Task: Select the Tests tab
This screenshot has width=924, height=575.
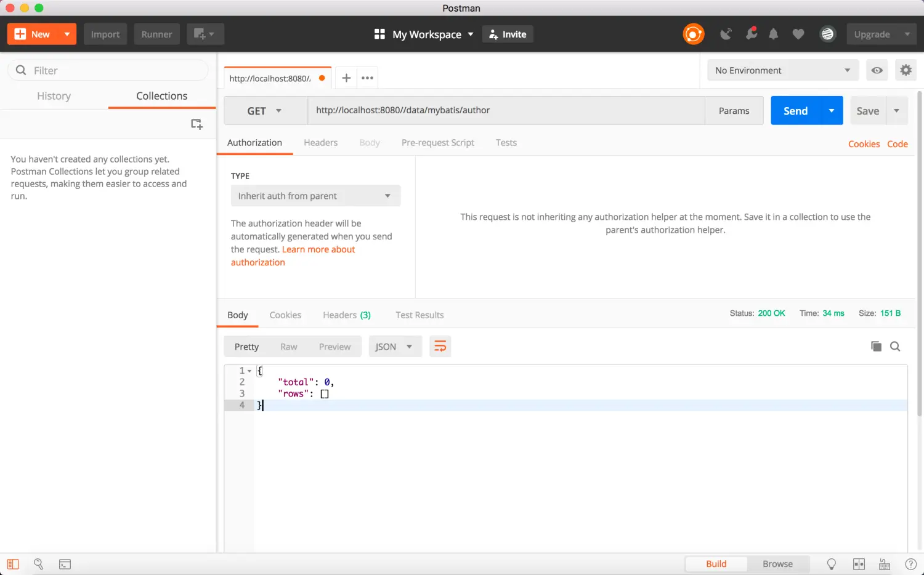Action: click(x=506, y=143)
